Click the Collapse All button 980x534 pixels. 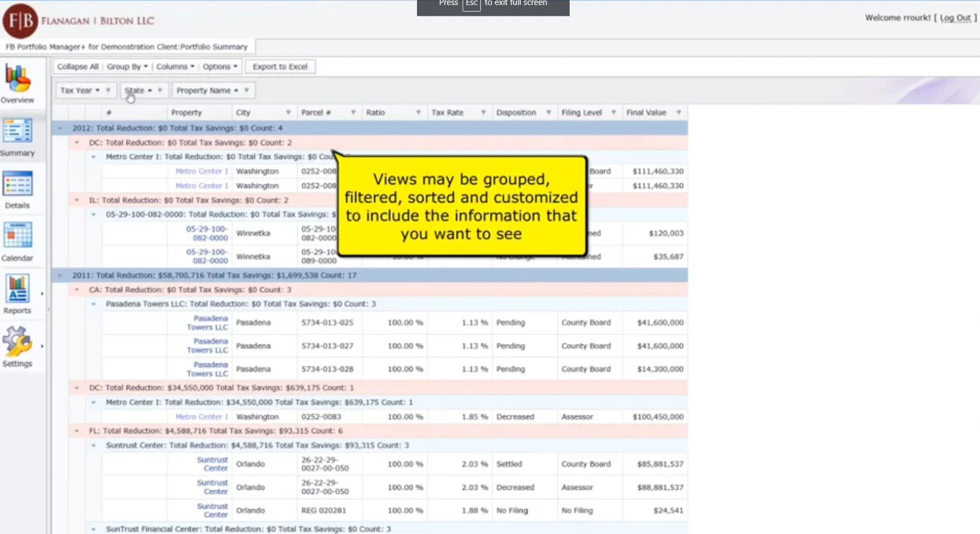[x=77, y=66]
